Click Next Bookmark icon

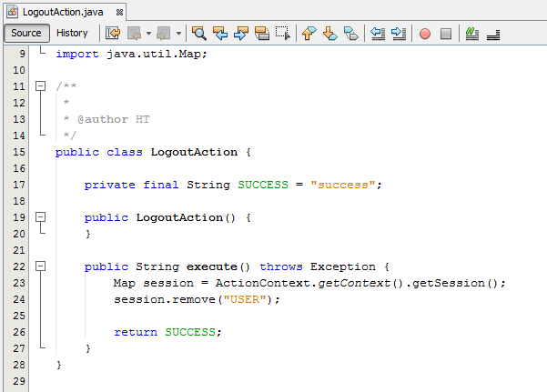point(330,34)
